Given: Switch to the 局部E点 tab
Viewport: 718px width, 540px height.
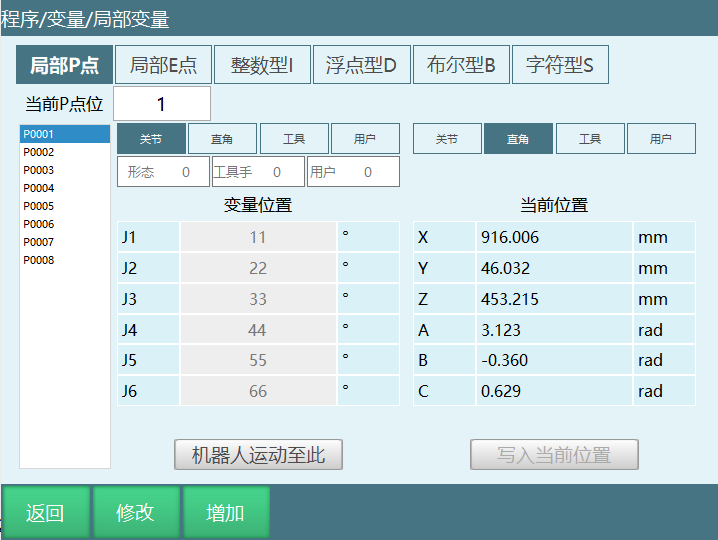Looking at the screenshot, I should (x=163, y=66).
